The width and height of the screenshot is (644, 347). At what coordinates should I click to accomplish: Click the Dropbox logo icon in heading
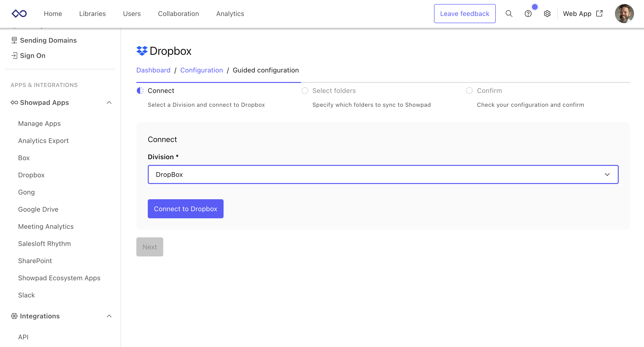point(142,51)
